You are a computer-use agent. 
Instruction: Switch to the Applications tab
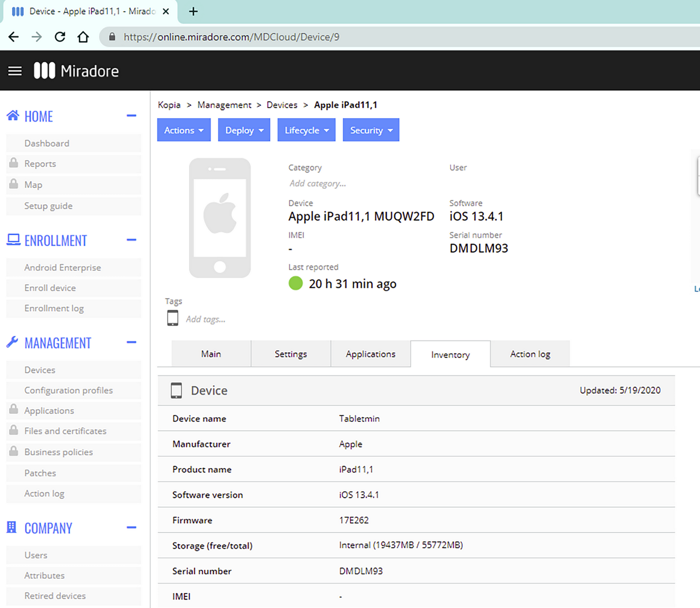370,354
